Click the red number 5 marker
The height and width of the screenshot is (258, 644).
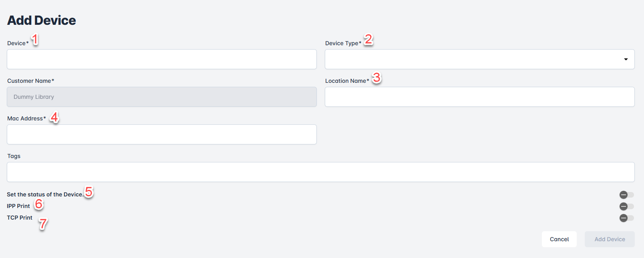(x=89, y=192)
